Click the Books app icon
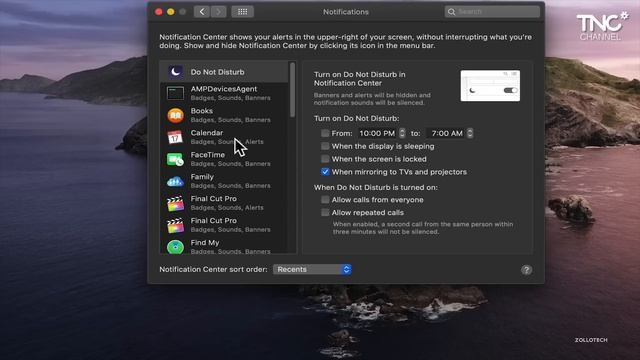This screenshot has width=640, height=360. tap(176, 116)
